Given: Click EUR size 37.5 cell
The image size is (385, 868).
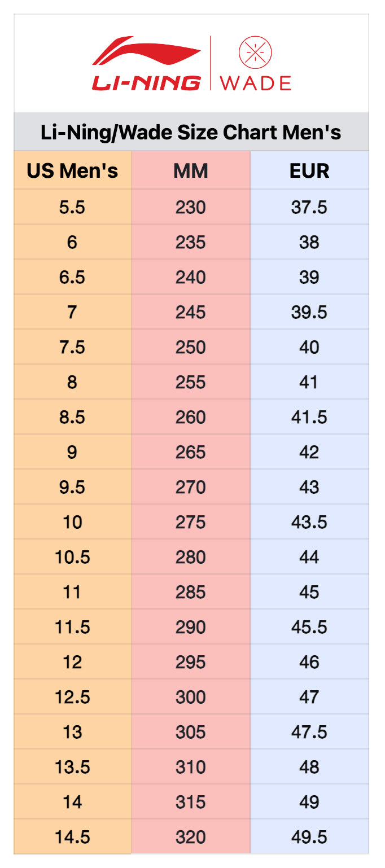Looking at the screenshot, I should coord(309,207).
